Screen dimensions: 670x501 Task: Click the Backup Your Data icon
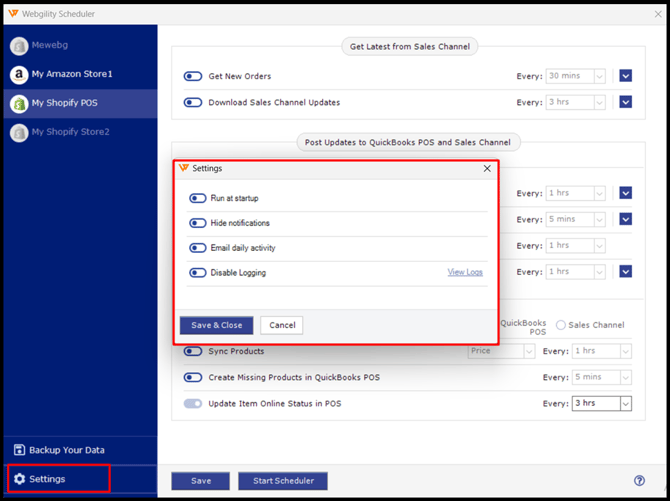[19, 450]
